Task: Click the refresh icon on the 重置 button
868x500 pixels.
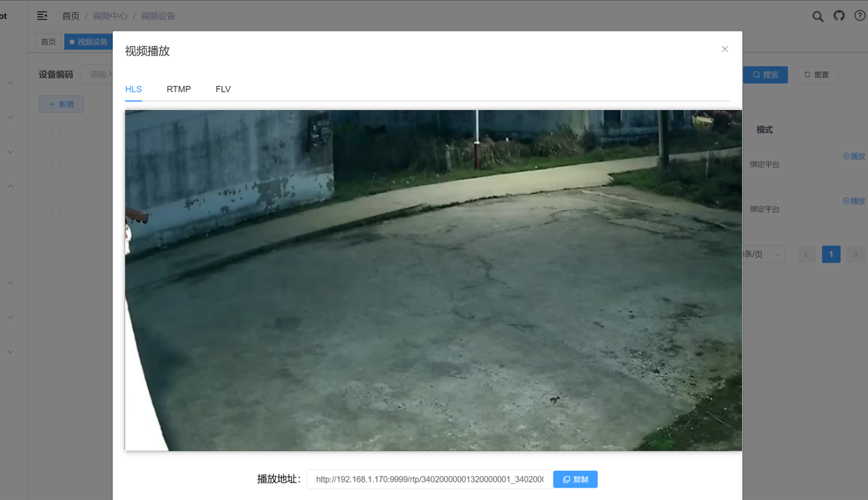Action: [806, 74]
